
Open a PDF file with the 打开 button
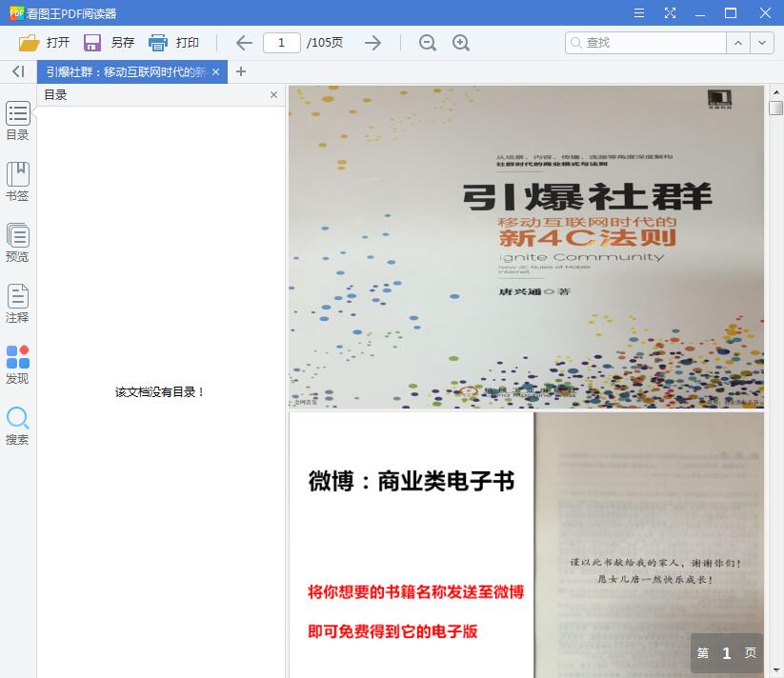click(44, 43)
